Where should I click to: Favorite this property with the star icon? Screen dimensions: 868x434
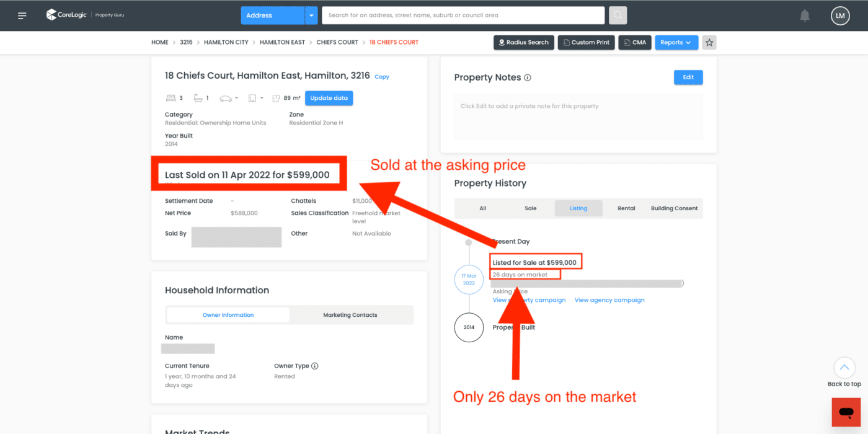point(710,43)
